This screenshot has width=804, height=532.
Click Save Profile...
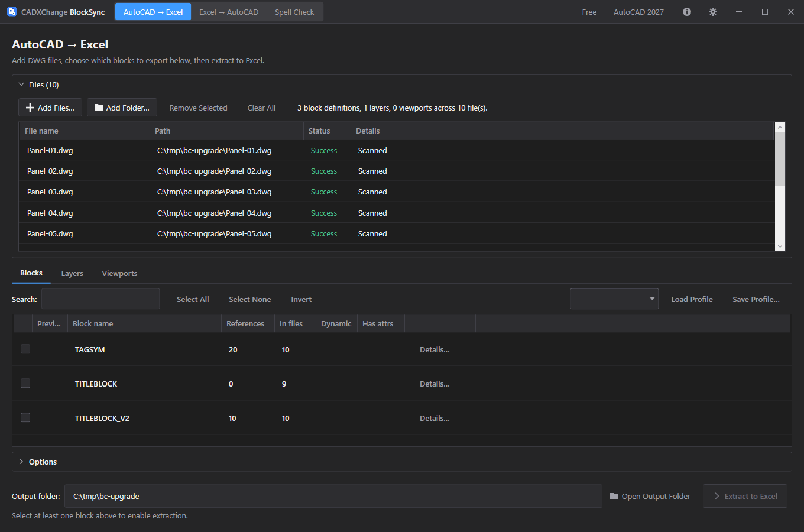click(756, 300)
